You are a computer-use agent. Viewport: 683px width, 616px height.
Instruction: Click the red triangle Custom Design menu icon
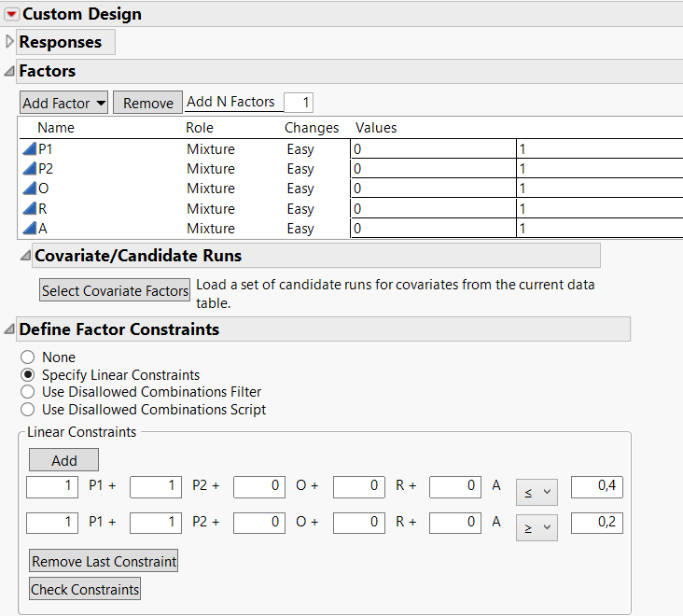pyautogui.click(x=11, y=14)
